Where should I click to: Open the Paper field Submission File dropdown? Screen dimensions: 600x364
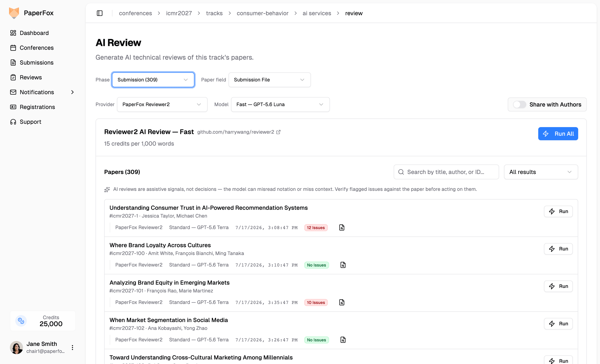click(x=270, y=80)
